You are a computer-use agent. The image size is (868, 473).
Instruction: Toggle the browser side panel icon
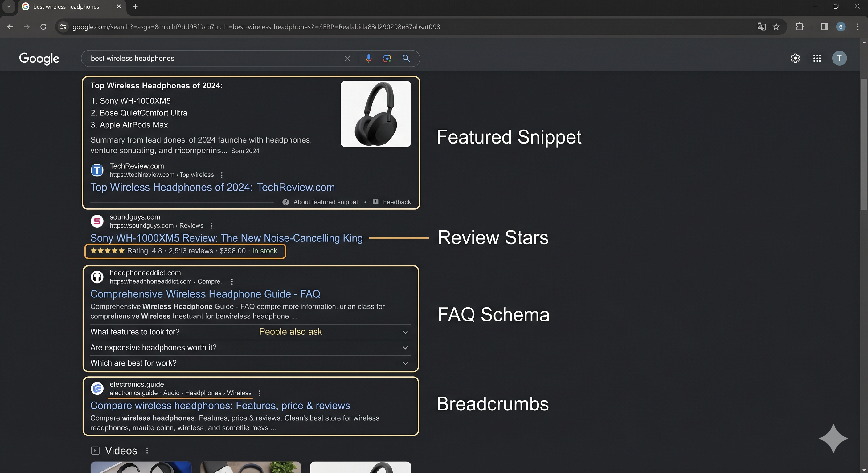tap(824, 26)
